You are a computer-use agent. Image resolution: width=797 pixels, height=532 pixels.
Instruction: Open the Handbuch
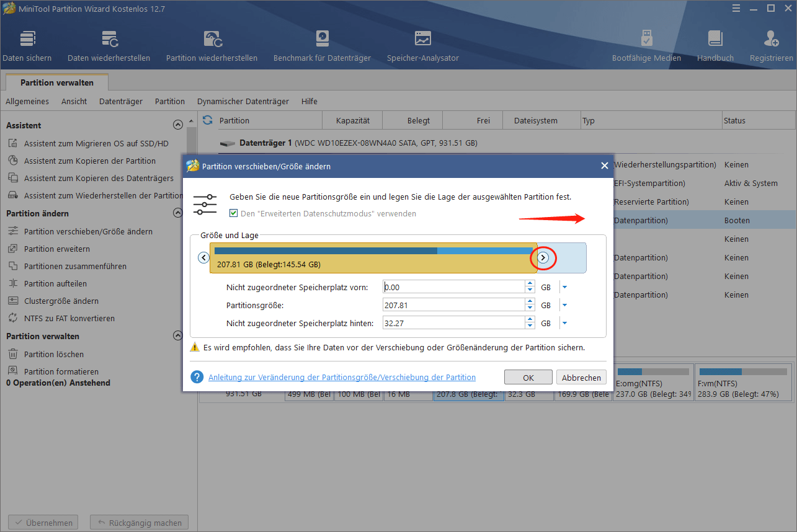point(715,45)
